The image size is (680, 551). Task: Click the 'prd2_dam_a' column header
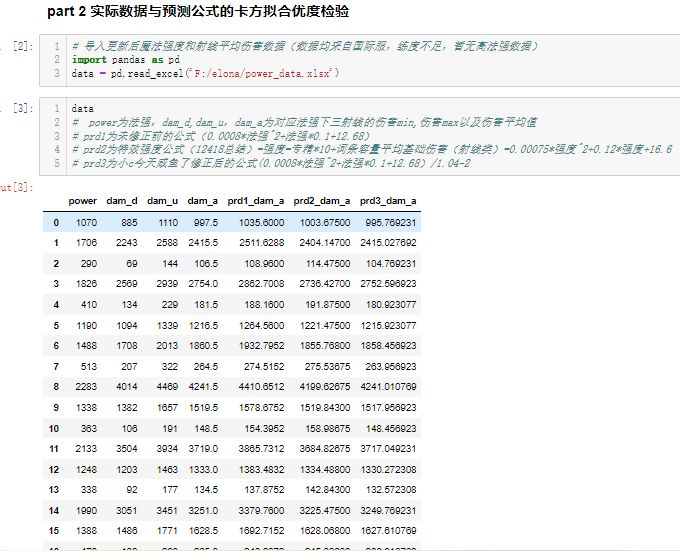click(321, 201)
